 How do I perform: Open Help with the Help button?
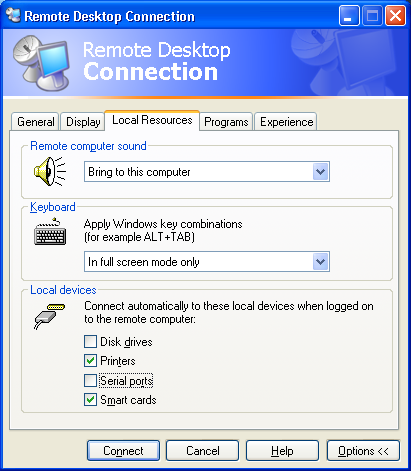point(282,451)
